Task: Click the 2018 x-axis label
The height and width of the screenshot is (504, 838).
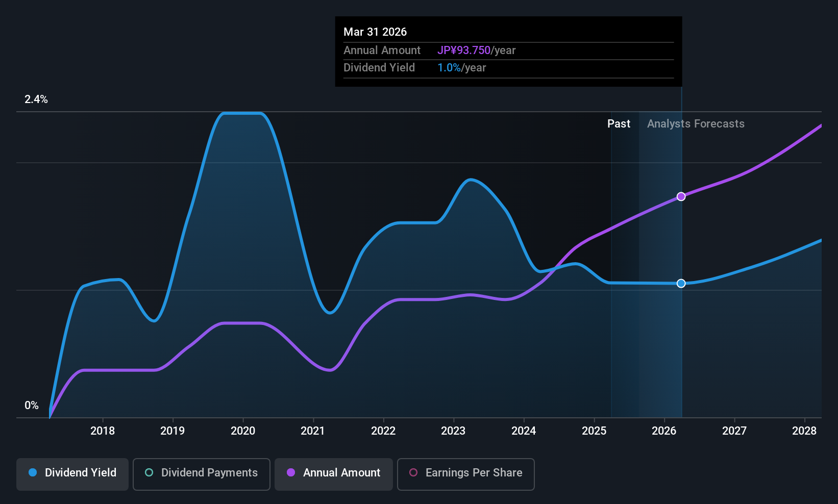Action: (103, 431)
